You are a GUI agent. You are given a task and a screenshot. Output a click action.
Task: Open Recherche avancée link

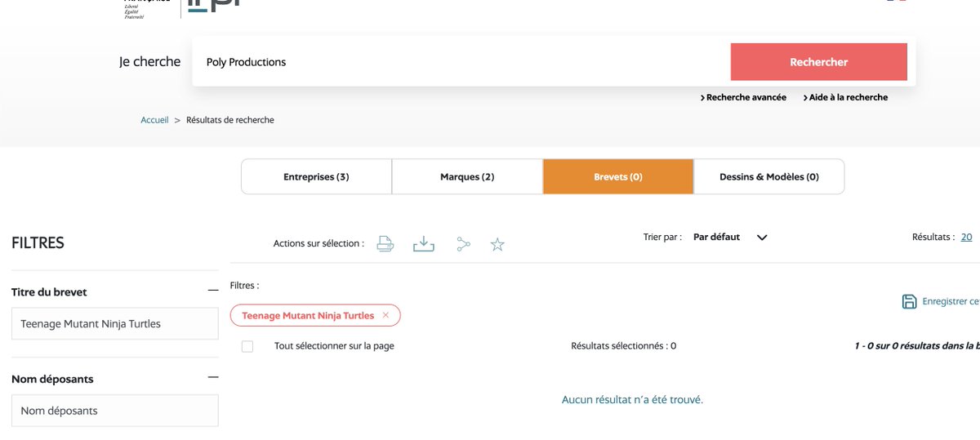(743, 97)
